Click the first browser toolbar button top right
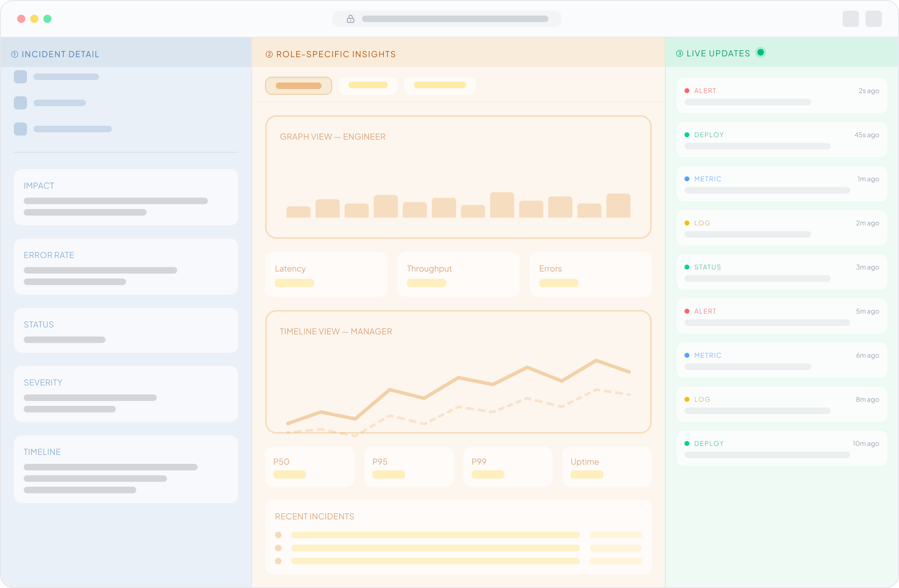This screenshot has height=588, width=899. (850, 19)
